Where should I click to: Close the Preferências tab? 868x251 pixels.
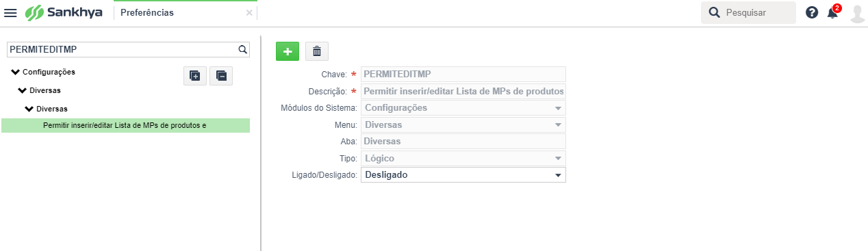249,13
